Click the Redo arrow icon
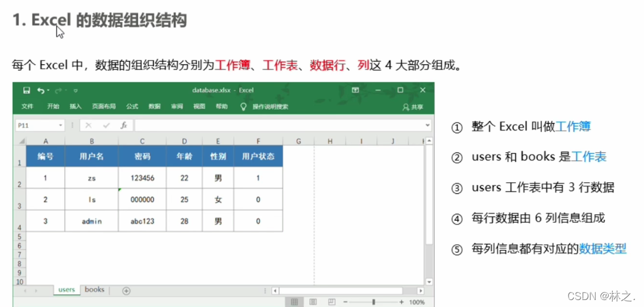Viewport: 644px width, 307px height. click(x=58, y=91)
